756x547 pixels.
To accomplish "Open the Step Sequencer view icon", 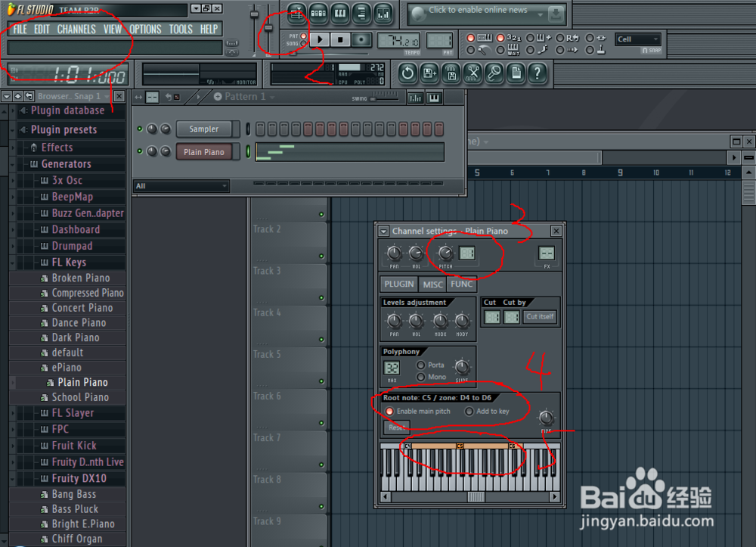I will [318, 14].
